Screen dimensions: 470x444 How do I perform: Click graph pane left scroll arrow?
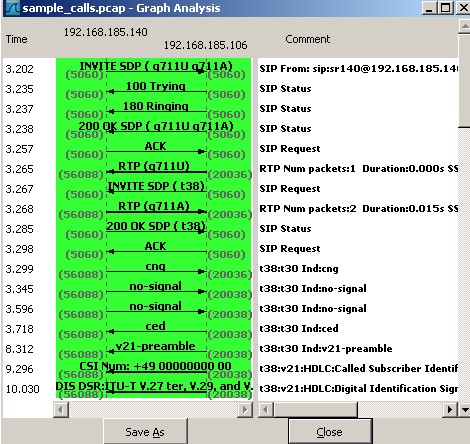[x=61, y=409]
